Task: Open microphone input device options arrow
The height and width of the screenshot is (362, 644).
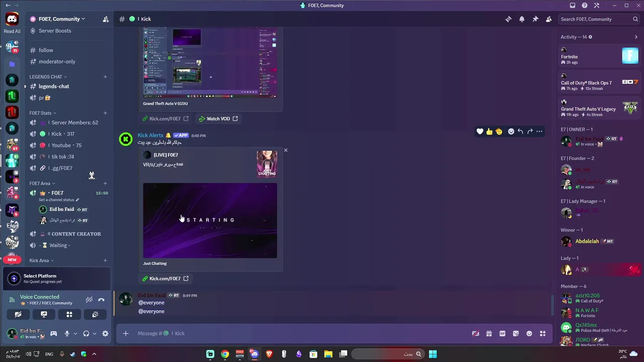Action: click(75, 333)
